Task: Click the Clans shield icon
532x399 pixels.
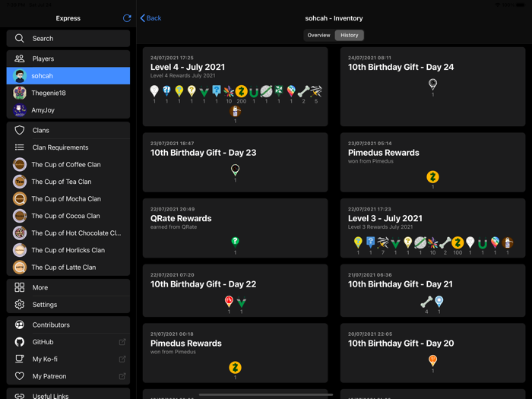Action: click(x=20, y=131)
